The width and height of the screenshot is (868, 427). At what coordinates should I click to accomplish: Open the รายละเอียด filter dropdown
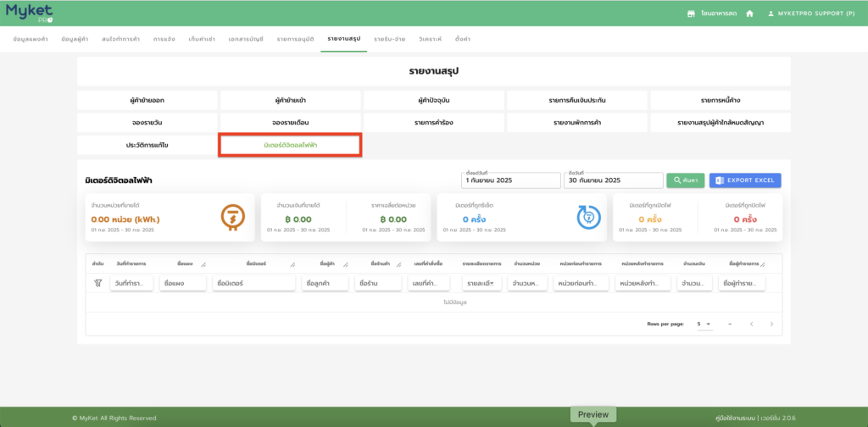click(481, 283)
